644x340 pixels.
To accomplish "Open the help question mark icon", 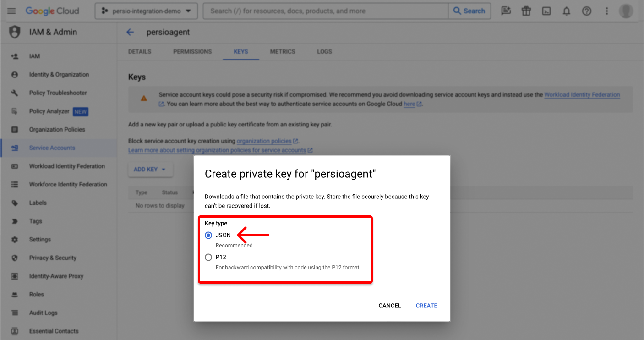I will [x=587, y=11].
